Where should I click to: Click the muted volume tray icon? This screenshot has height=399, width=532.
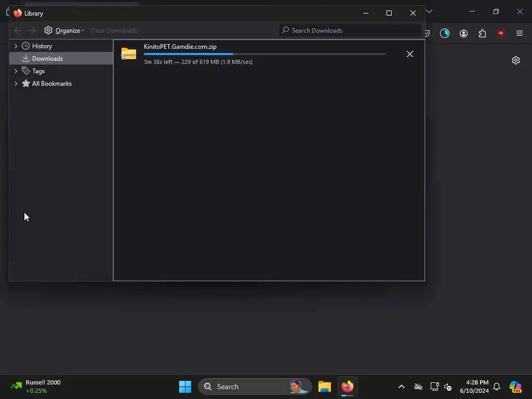click(x=448, y=387)
